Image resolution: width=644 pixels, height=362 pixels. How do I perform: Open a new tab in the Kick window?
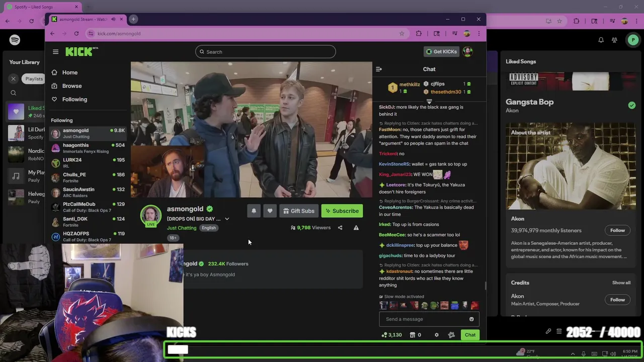click(x=133, y=19)
